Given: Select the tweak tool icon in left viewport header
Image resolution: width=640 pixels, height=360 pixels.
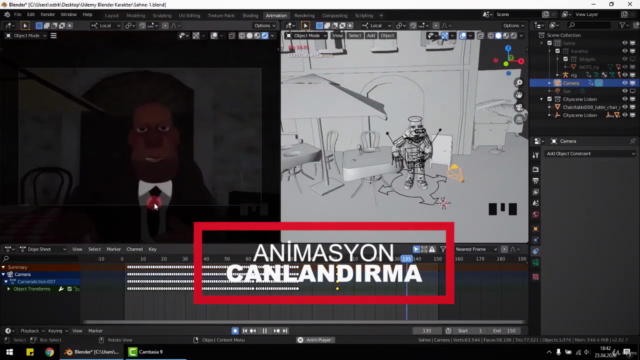Looking at the screenshot, I should [x=25, y=25].
